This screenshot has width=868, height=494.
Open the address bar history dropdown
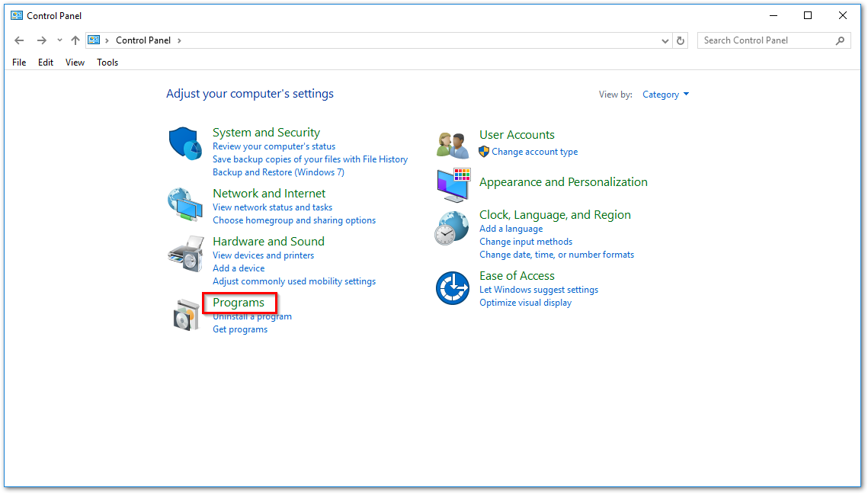coord(665,40)
